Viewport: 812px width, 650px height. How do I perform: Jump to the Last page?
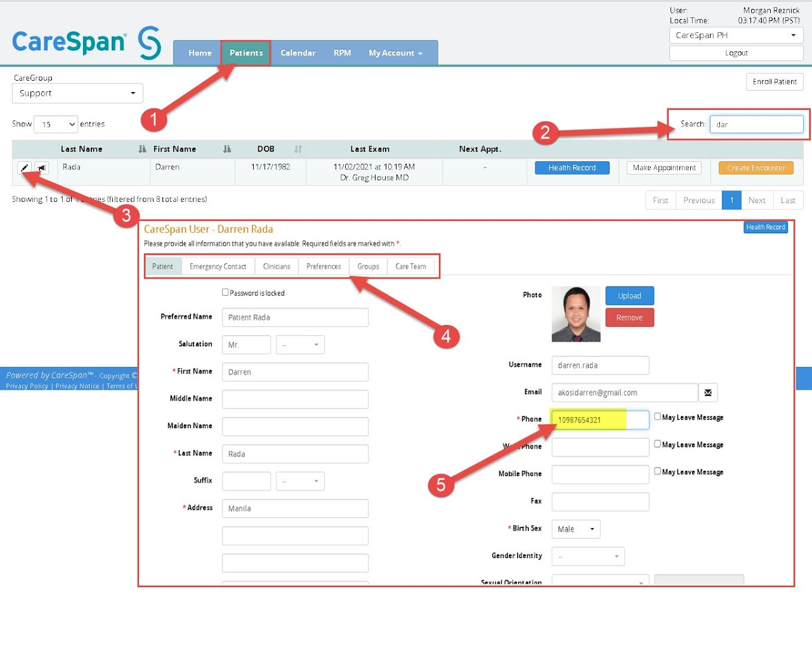click(788, 201)
